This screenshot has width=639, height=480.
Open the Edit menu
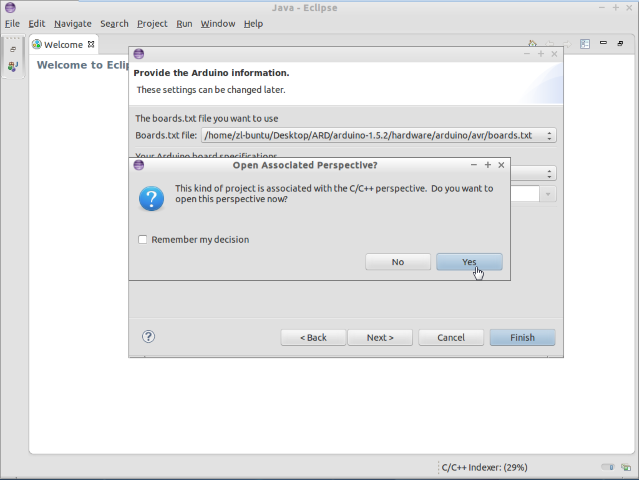point(37,24)
